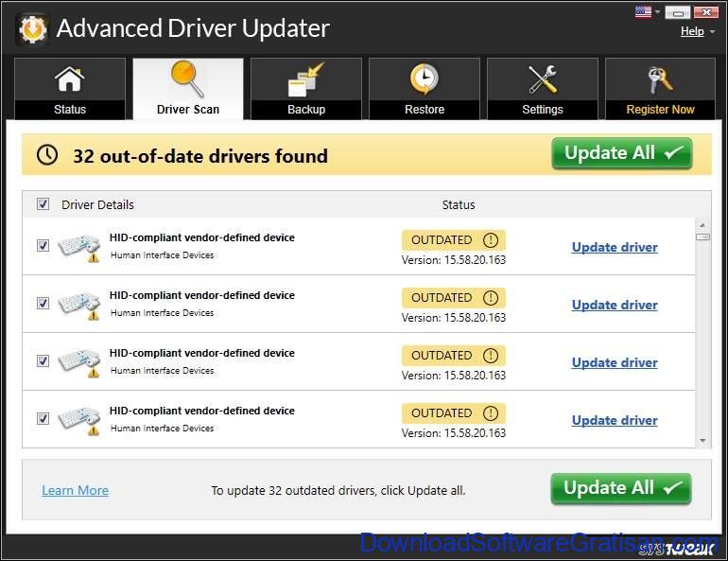
Task: Open the language dropdown arrow beside flag
Action: click(x=657, y=12)
